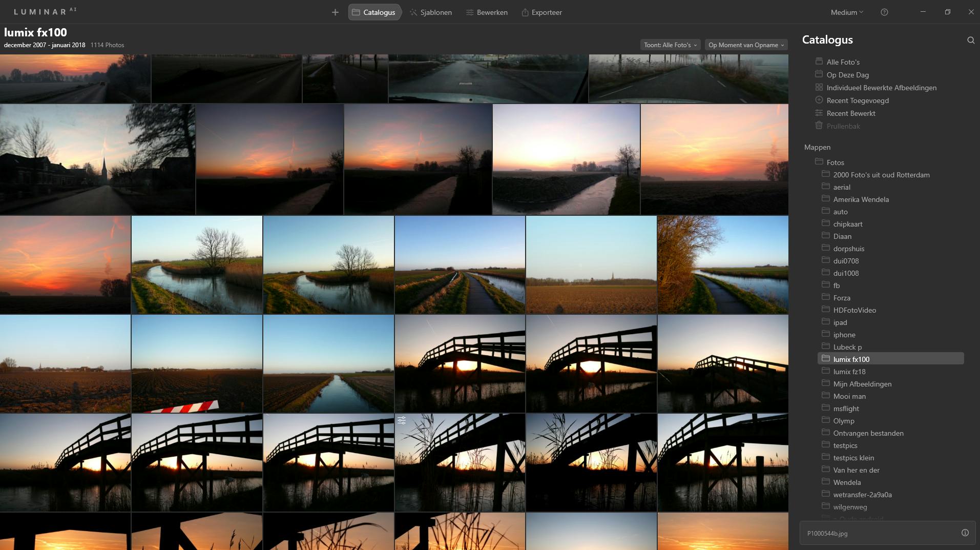Viewport: 980px width, 550px height.
Task: Click the folder icon next to ipad
Action: coord(826,322)
